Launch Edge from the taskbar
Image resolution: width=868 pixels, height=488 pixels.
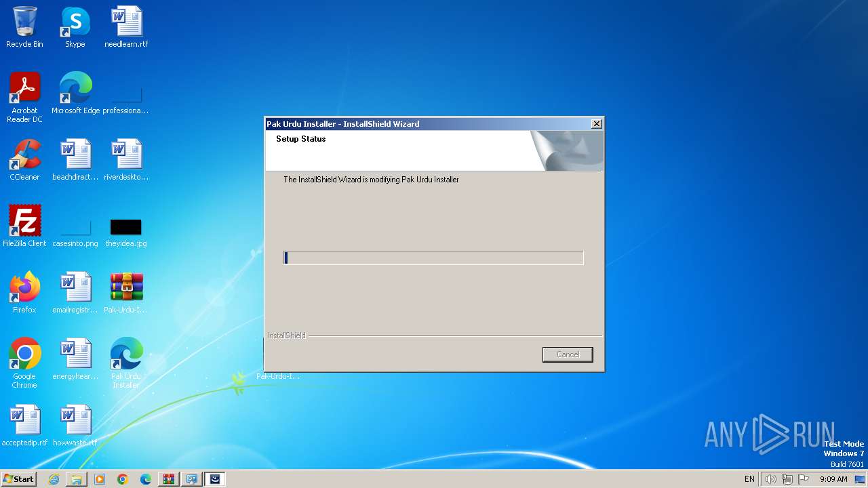click(146, 479)
